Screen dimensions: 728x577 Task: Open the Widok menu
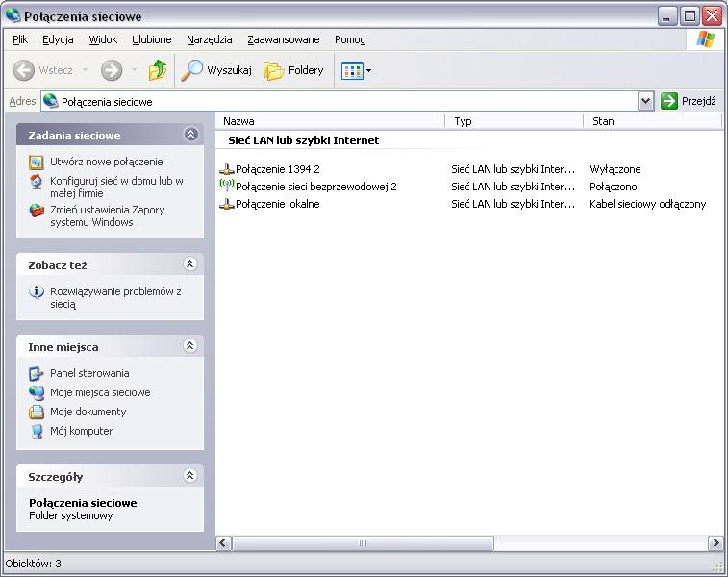(x=103, y=40)
